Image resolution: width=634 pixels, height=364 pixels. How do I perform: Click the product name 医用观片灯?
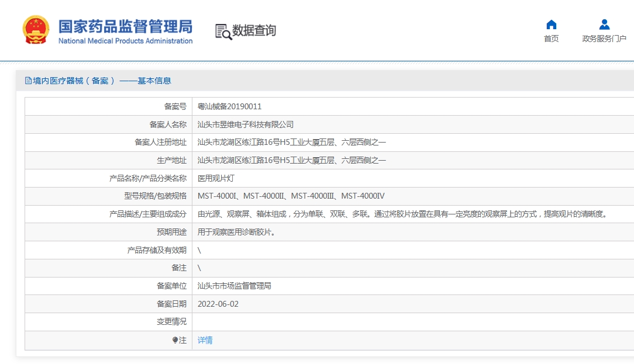coord(216,178)
